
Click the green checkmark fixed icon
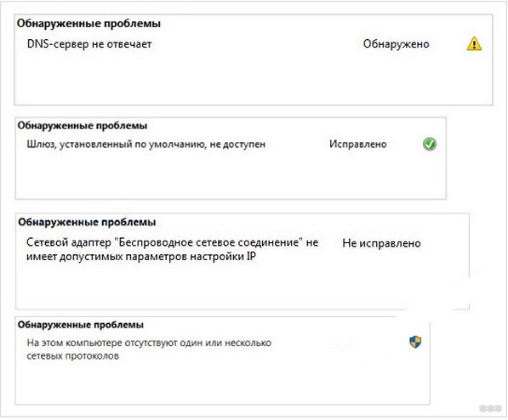tap(430, 144)
